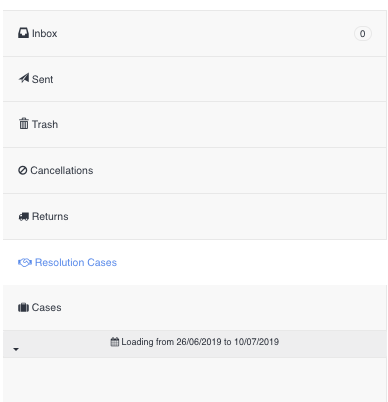This screenshot has height=402, width=388.
Task: Go to Trash messages
Action: point(195,125)
